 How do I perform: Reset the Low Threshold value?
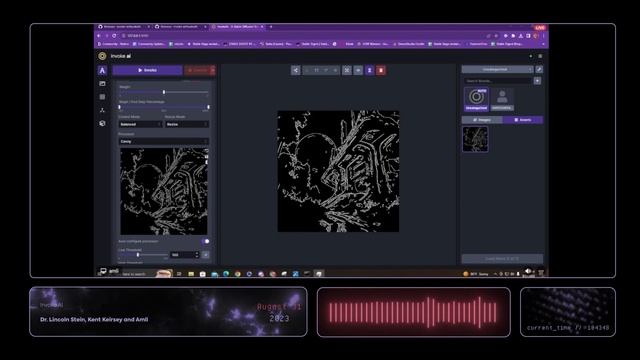205,255
